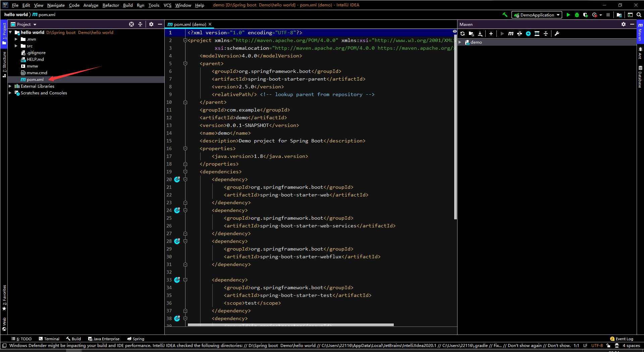Open the Terminal tool window tab
Viewport: 644px width, 352px height.
49,339
